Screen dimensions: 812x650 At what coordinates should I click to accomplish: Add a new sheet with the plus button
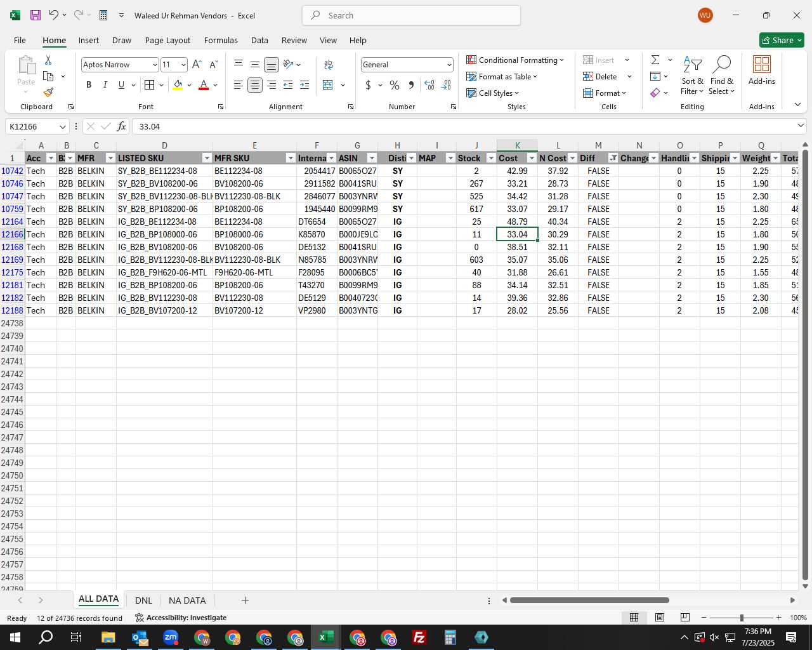click(245, 600)
